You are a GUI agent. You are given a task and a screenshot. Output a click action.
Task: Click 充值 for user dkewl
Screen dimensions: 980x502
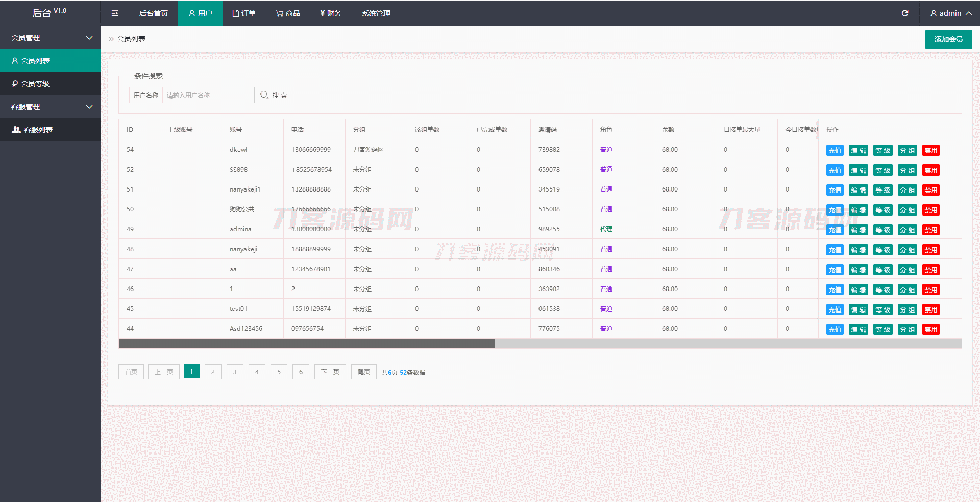tap(835, 150)
